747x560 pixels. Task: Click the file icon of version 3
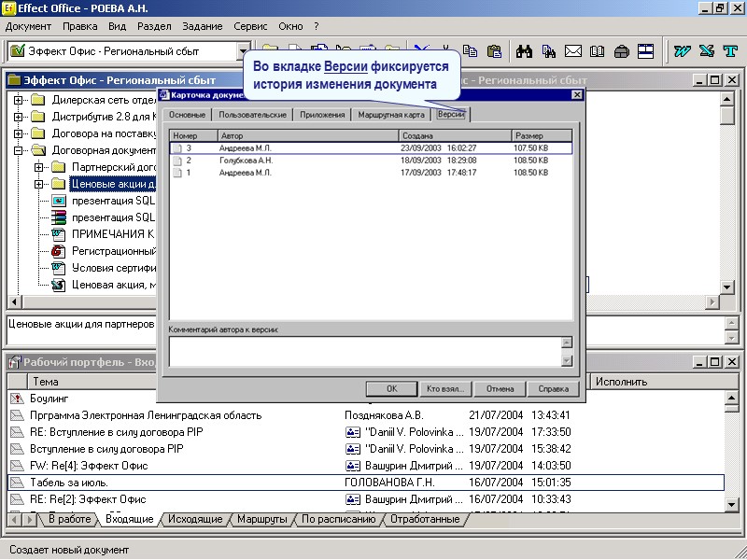coord(177,148)
